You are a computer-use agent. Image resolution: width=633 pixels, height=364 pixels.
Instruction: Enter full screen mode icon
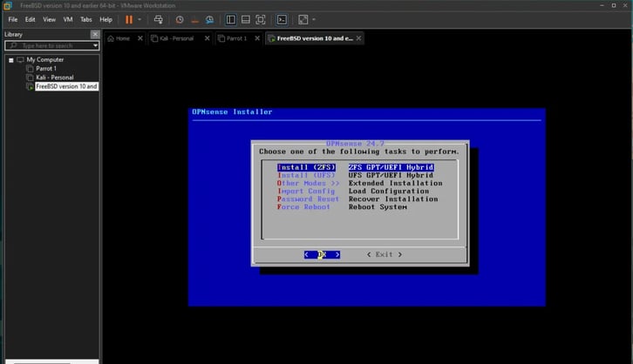[261, 19]
